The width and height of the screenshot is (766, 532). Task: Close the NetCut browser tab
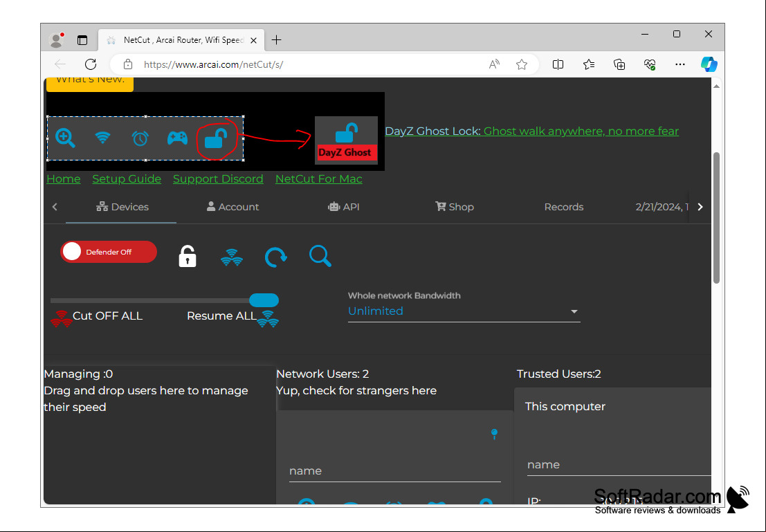[253, 40]
